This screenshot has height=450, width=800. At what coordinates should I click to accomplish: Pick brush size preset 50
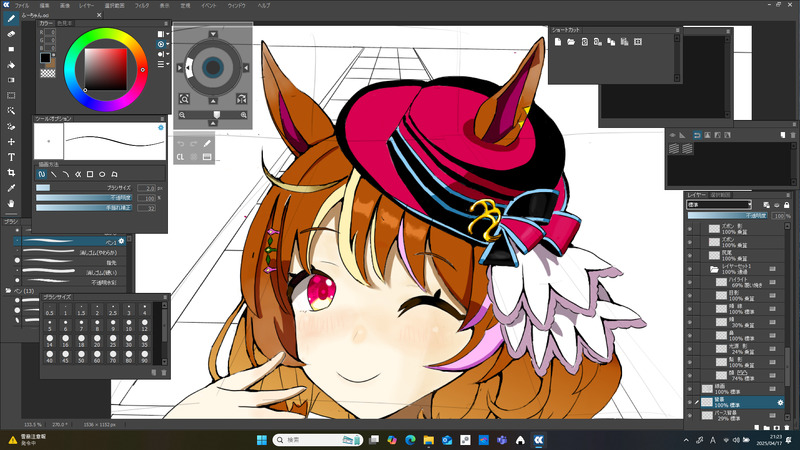pos(81,356)
